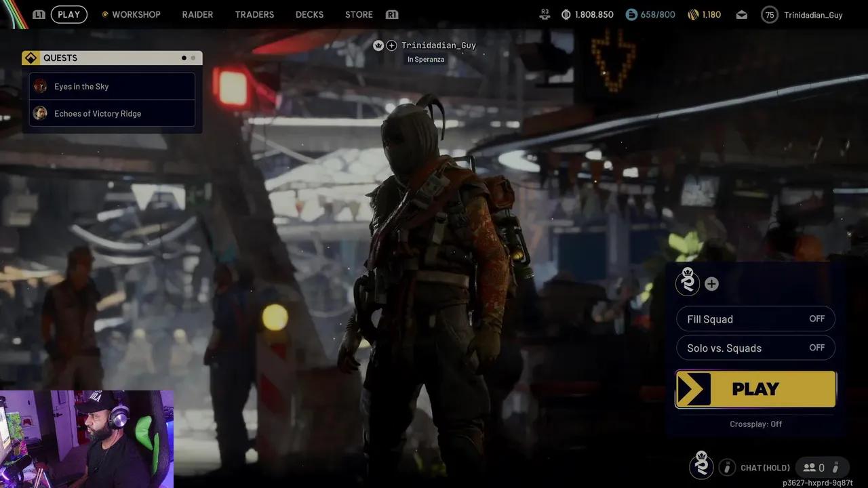
Task: Click the squad avatar above Fill Squad
Action: coord(688,282)
